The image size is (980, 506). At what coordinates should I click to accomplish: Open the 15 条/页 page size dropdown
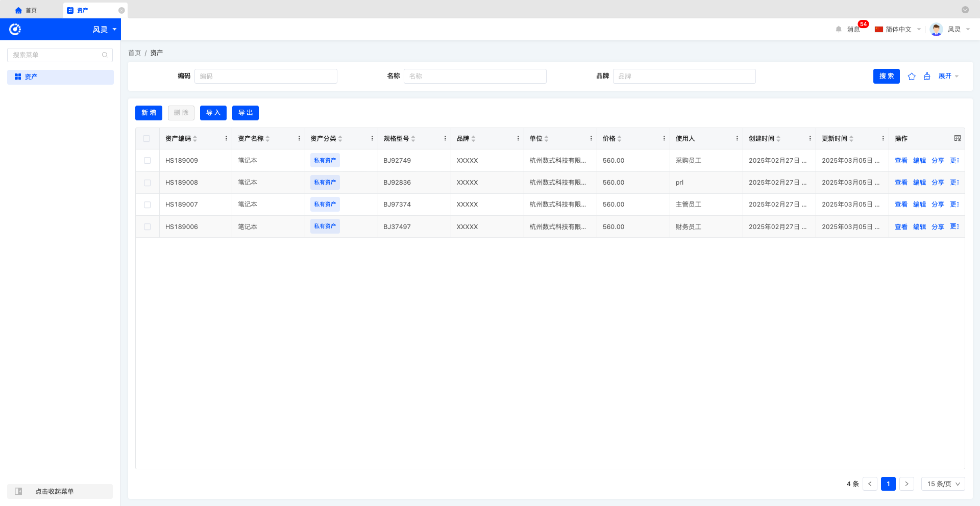coord(943,484)
